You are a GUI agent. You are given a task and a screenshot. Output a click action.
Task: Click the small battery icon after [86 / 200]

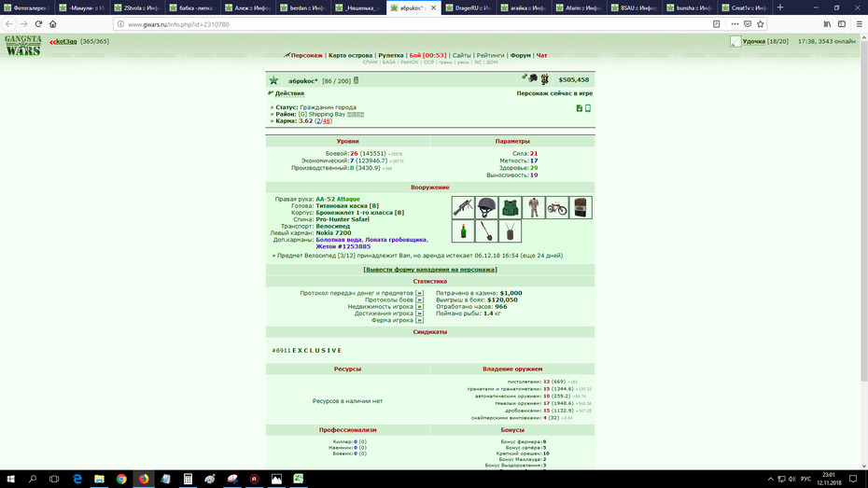coord(356,81)
